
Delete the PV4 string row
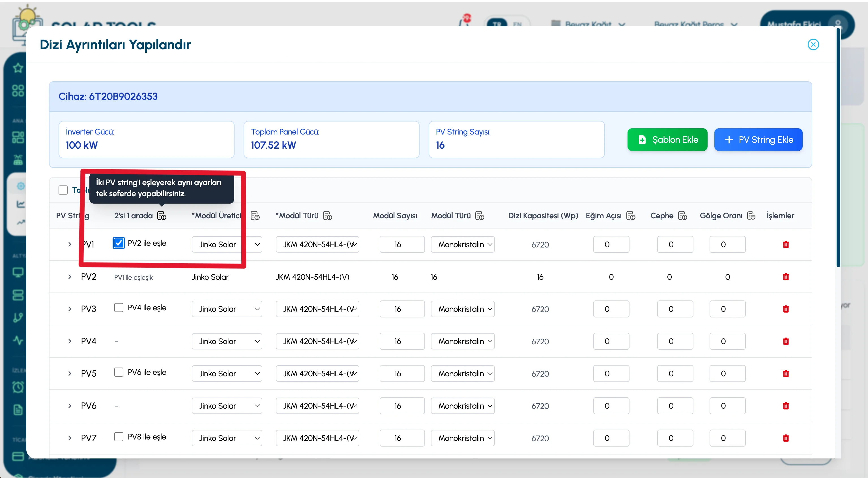(786, 342)
